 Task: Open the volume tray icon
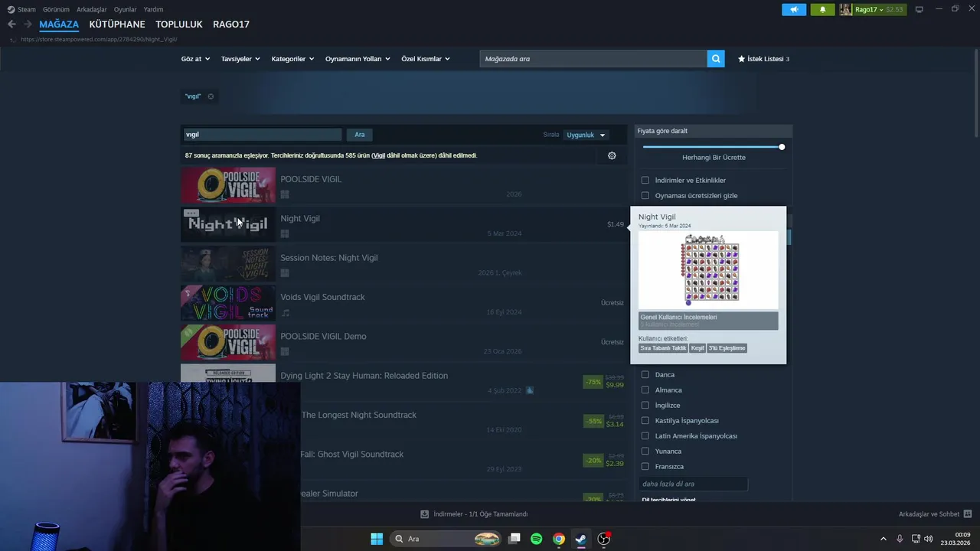pyautogui.click(x=929, y=539)
